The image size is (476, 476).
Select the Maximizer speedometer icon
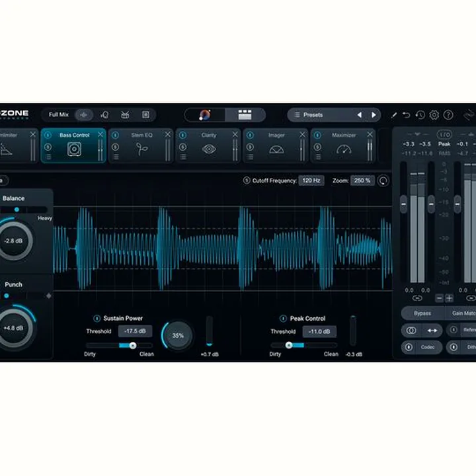[x=344, y=149]
